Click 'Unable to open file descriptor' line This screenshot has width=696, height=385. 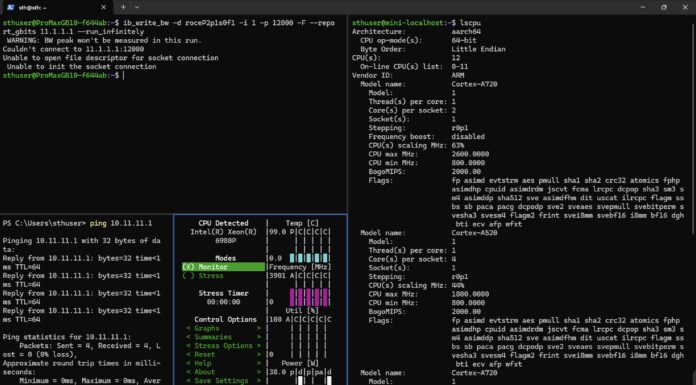pos(111,58)
